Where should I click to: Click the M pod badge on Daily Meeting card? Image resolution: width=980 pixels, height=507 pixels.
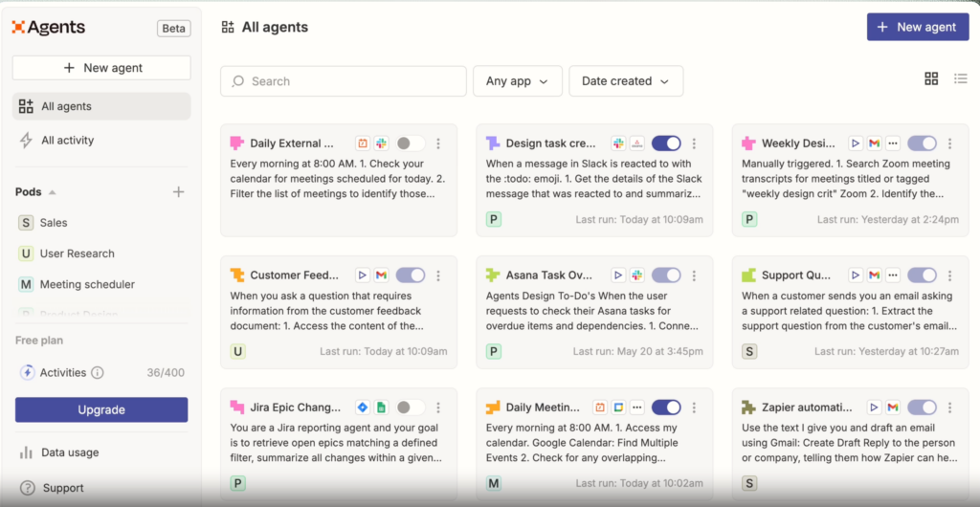494,483
